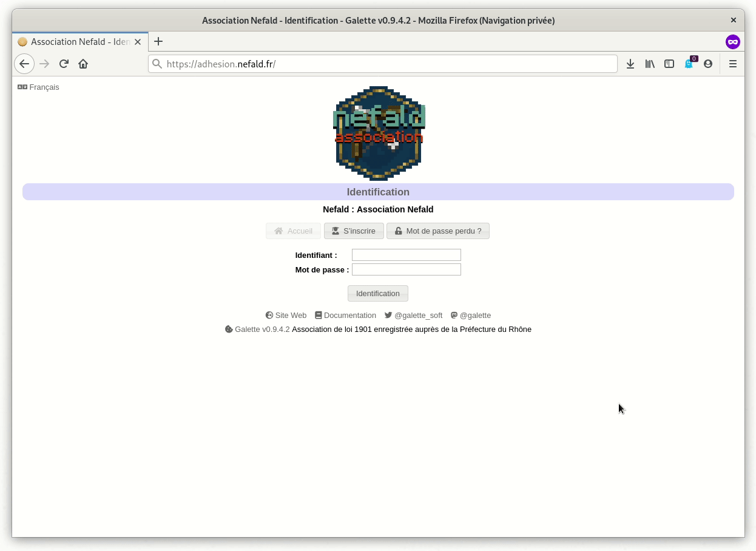The image size is (756, 551).
Task: Toggle the Firefox sidebar view
Action: [x=669, y=64]
